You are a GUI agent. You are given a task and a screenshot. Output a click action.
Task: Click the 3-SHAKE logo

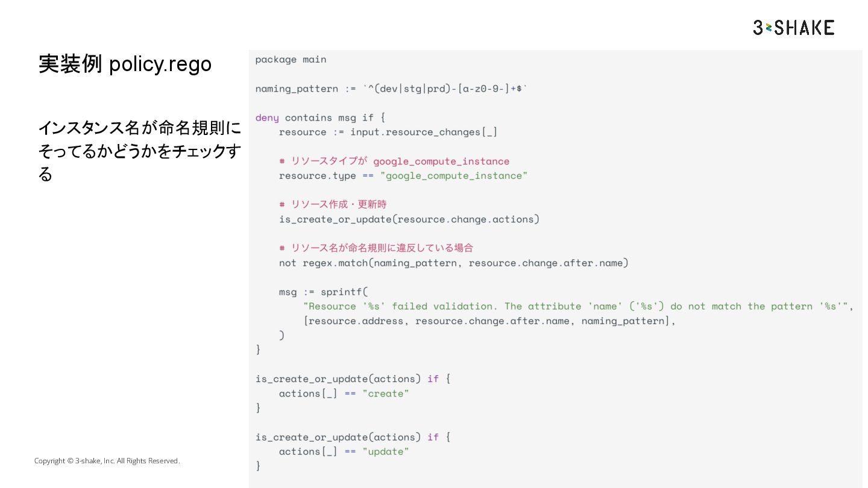tap(793, 28)
